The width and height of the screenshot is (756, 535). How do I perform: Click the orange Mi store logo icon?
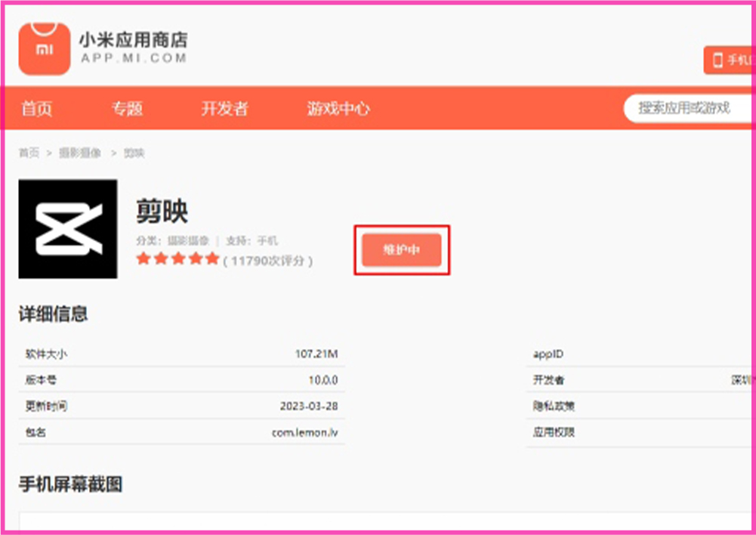click(45, 48)
